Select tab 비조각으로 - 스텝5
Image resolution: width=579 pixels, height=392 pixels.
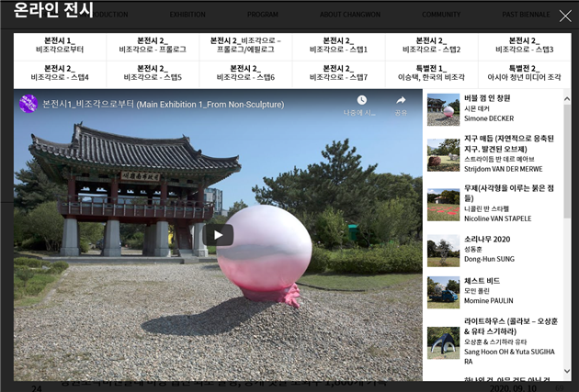[153, 75]
